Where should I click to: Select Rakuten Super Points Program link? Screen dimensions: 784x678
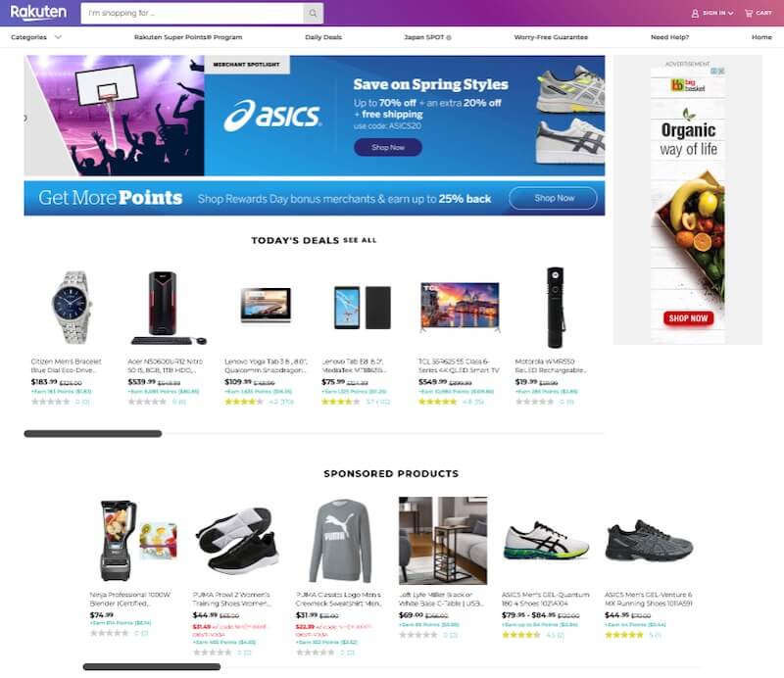pos(188,37)
